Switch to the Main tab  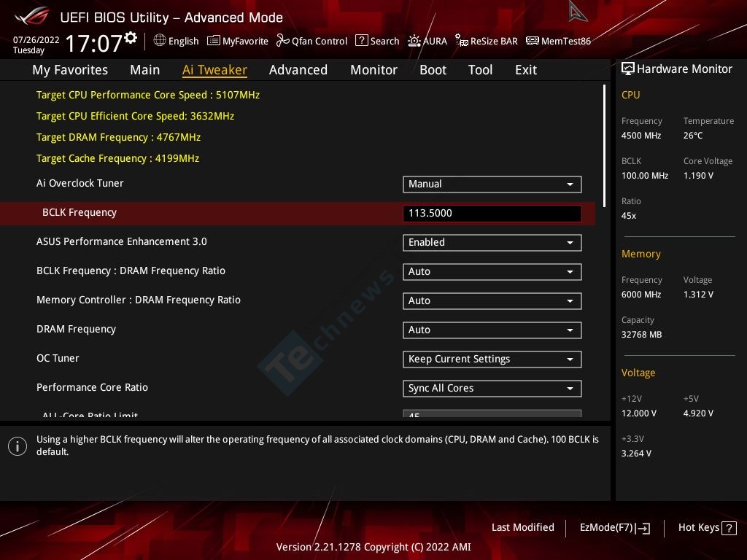point(145,70)
